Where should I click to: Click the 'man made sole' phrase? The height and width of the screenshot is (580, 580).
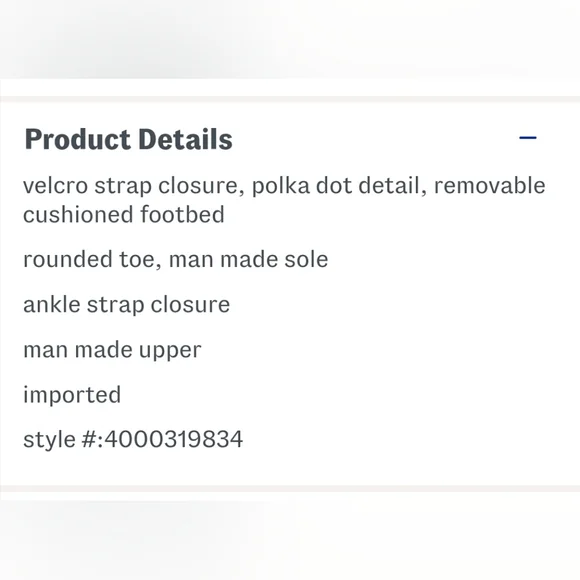tap(248, 259)
